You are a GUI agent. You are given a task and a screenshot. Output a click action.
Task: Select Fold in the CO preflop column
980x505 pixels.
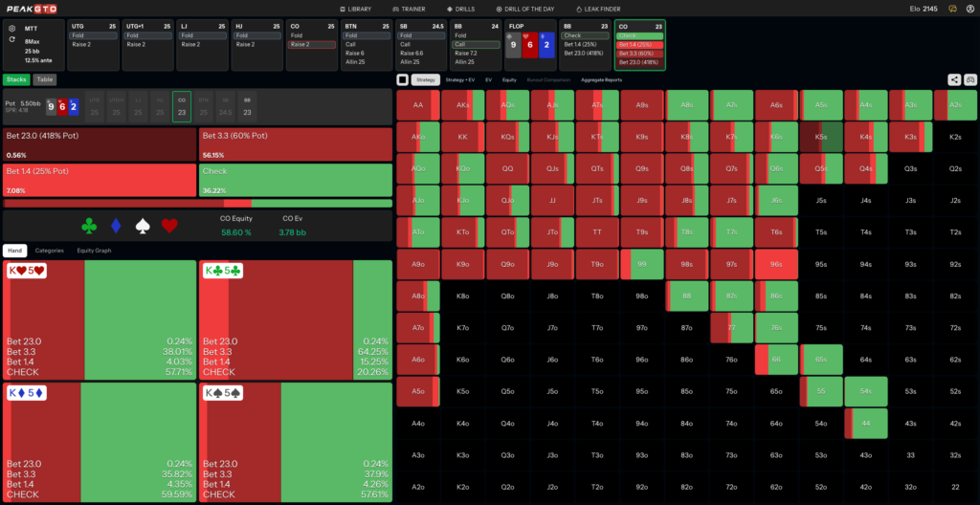[311, 35]
